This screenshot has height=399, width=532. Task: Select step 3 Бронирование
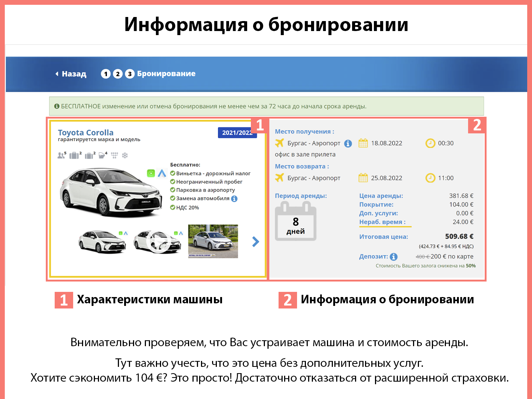click(160, 74)
